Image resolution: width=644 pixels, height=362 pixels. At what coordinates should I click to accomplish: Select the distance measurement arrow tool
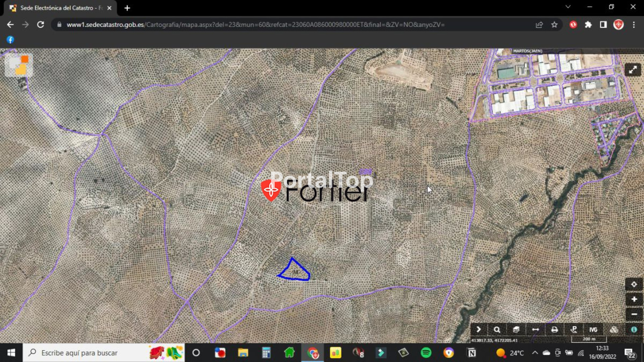click(x=535, y=330)
